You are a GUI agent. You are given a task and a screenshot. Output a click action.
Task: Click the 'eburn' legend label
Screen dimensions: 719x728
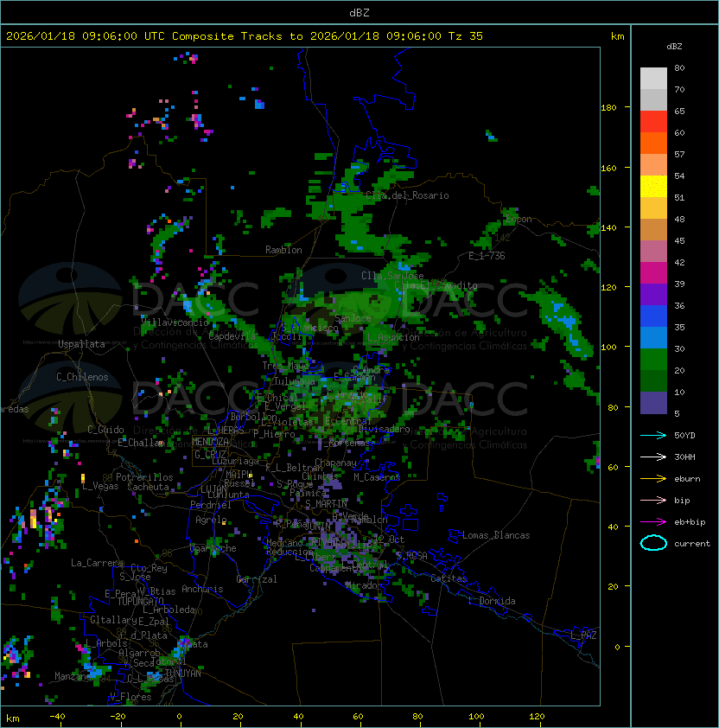687,479
